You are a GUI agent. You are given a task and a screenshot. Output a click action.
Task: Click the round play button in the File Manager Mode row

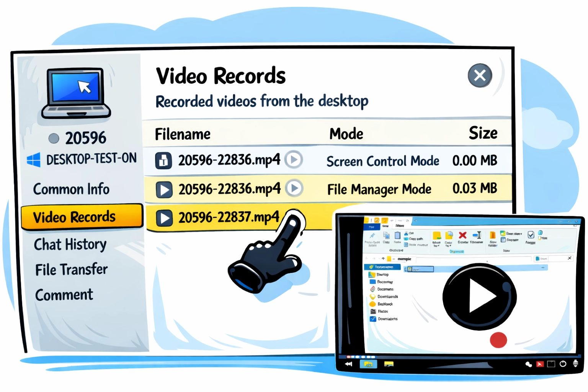[294, 188]
